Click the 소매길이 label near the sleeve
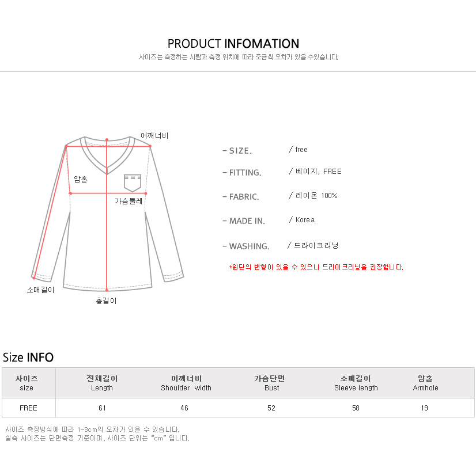This screenshot has height=460, width=476. pyautogui.click(x=40, y=290)
